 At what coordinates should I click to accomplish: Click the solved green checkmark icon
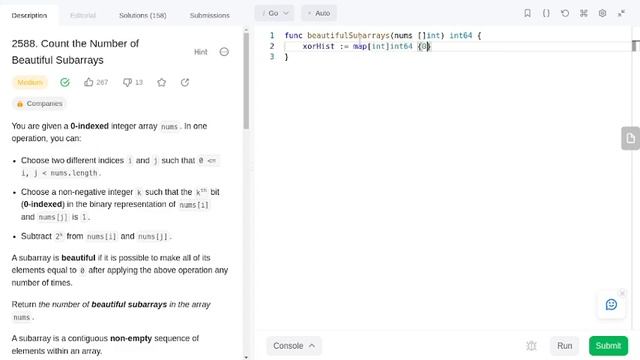tap(64, 82)
